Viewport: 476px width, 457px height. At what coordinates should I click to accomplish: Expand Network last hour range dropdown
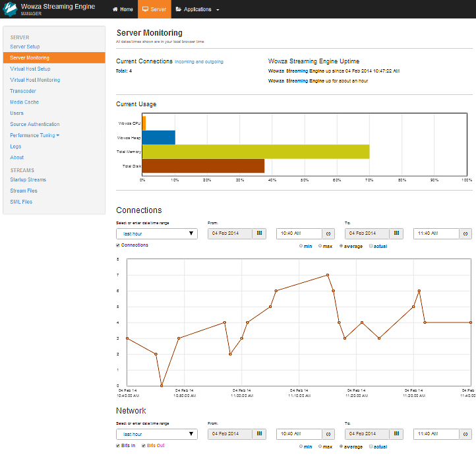coord(157,434)
